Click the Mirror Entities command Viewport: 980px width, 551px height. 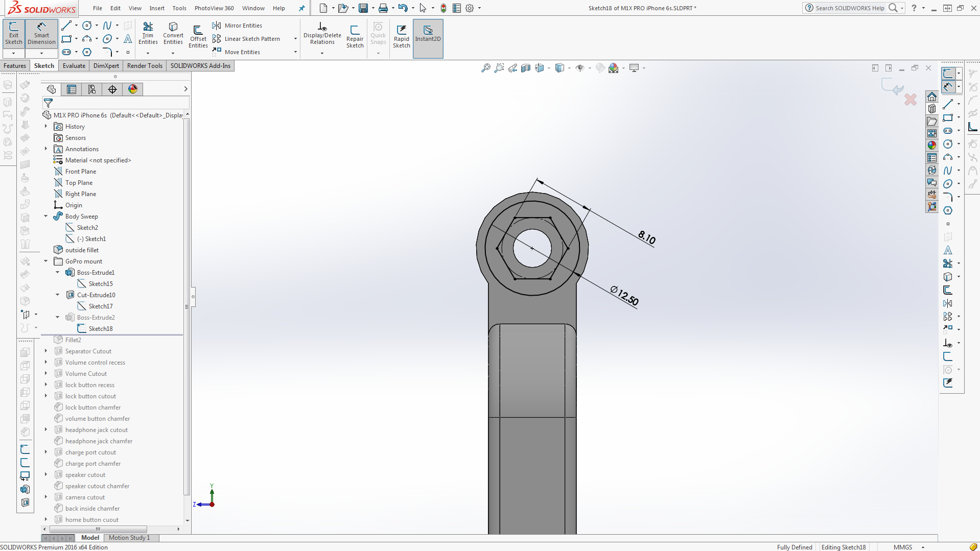click(237, 26)
